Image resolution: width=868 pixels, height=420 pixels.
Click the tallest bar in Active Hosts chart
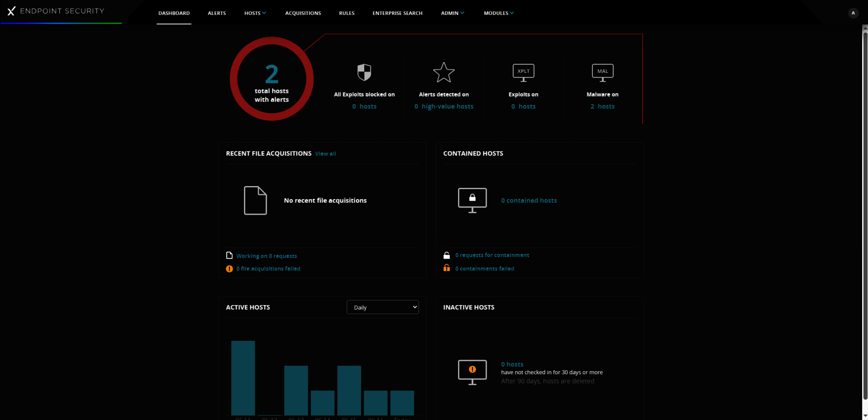pyautogui.click(x=243, y=378)
